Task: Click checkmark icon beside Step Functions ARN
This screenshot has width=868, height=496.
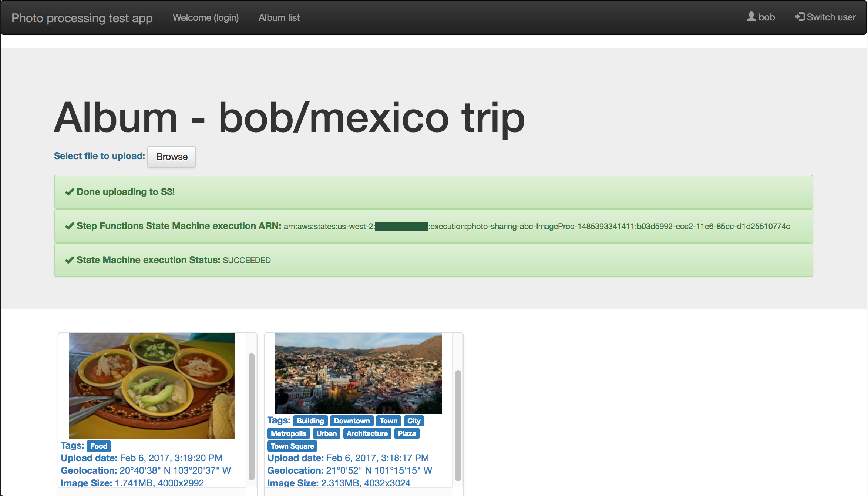Action: pyautogui.click(x=69, y=226)
